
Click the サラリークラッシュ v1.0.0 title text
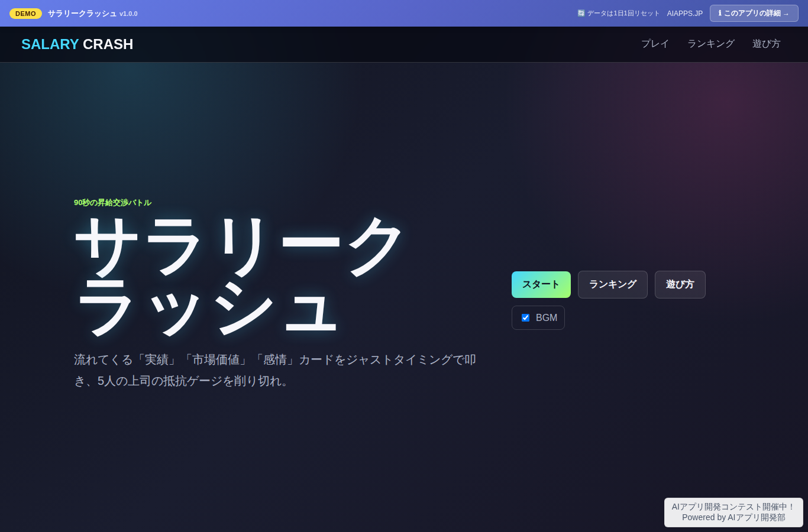tap(92, 14)
